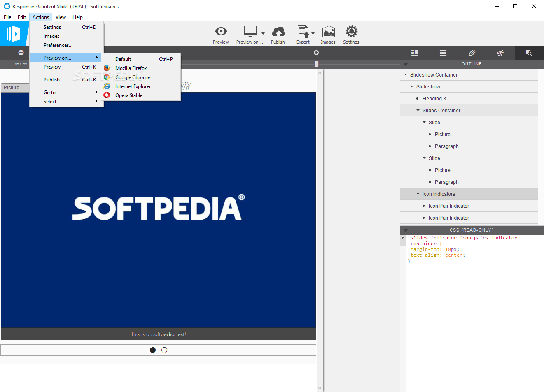
Task: Open the Select submenu
Action: point(66,102)
